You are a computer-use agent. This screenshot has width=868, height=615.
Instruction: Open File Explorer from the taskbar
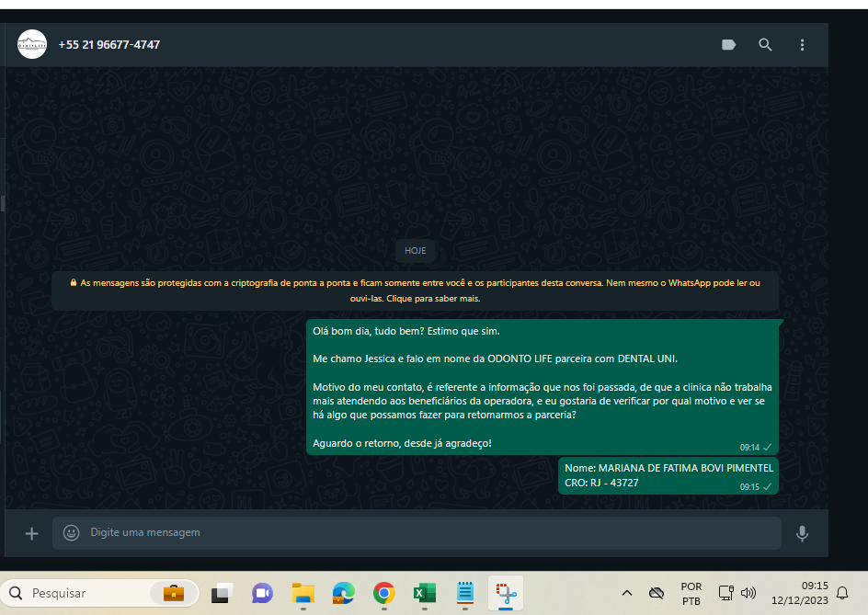coord(303,593)
